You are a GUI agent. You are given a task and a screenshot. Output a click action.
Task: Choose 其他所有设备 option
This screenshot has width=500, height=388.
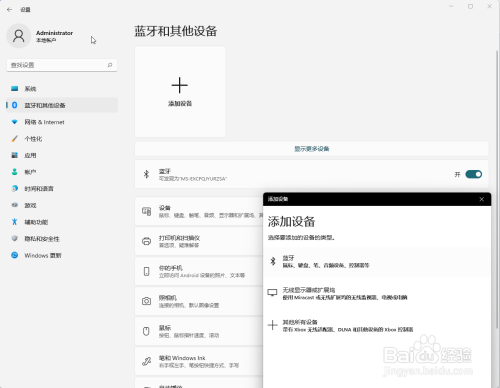(x=377, y=325)
